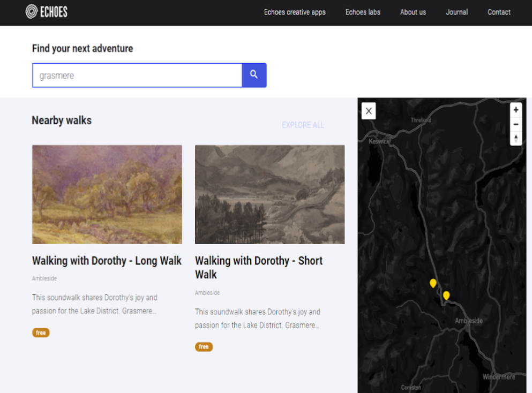This screenshot has width=532, height=393.
Task: Select the upper-left yellow map pin
Action: coord(433,283)
